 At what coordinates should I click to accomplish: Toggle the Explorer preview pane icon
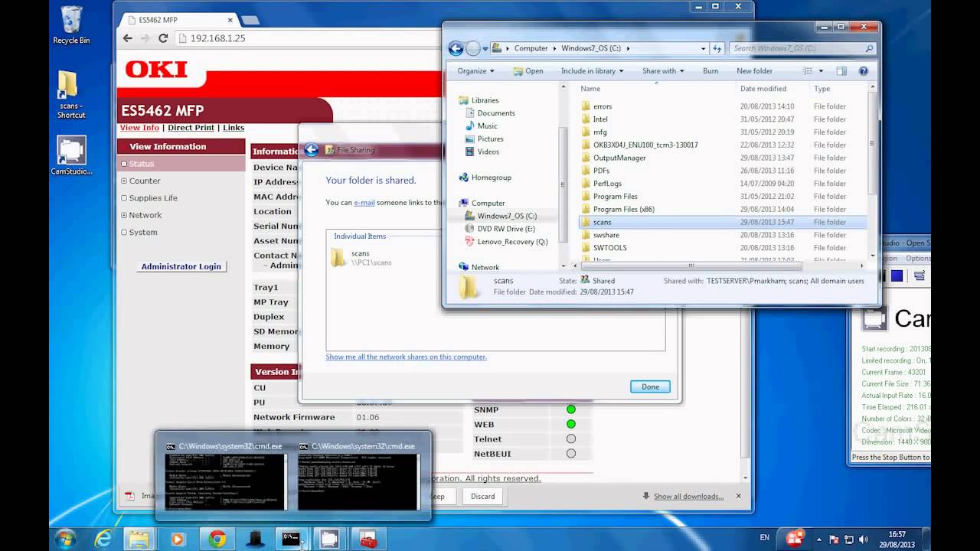tap(841, 71)
